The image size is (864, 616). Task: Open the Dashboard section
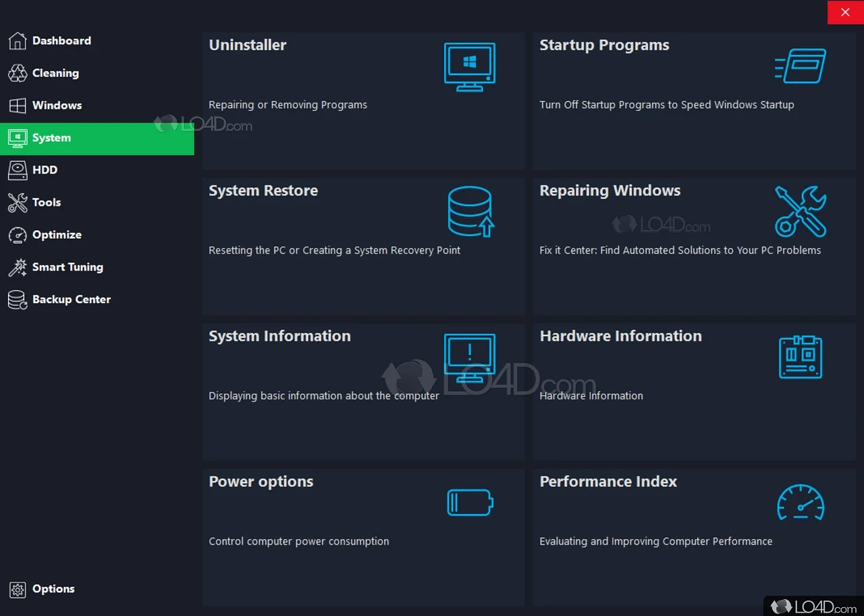tap(61, 41)
